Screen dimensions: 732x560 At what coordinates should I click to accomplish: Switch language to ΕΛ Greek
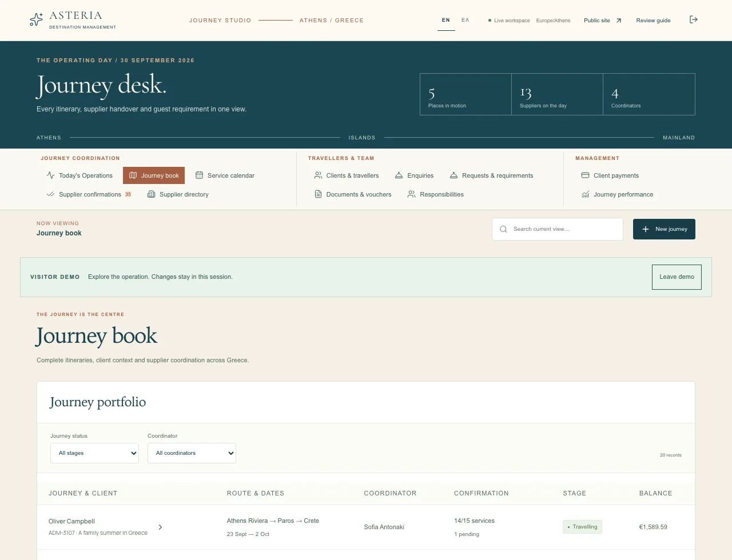(x=466, y=20)
